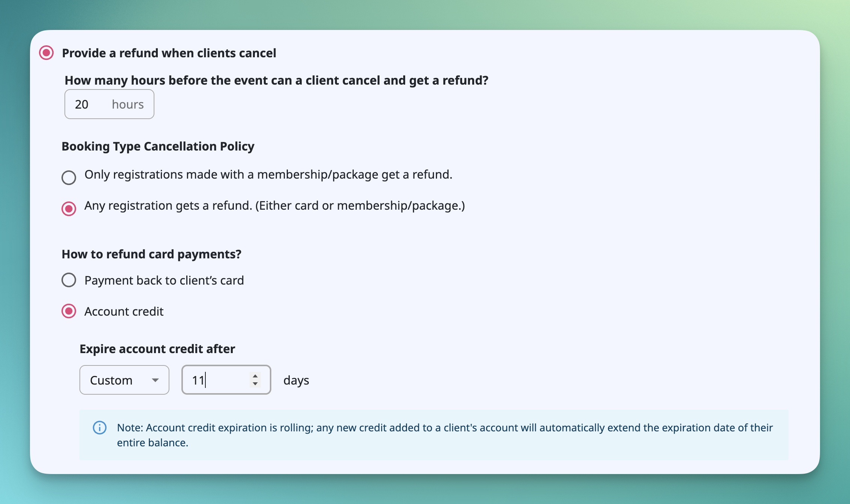Select 'Only registrations made with a membership/package'
This screenshot has width=850, height=504.
[x=69, y=177]
